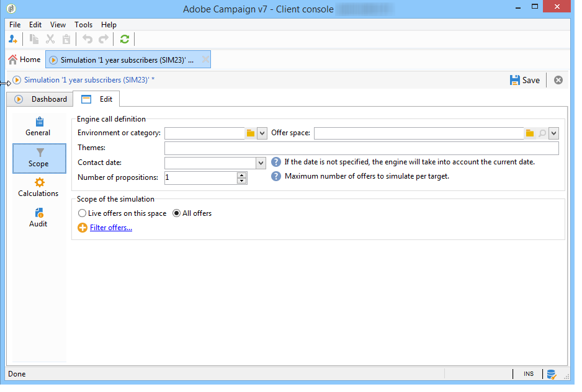Open the Audit section
This screenshot has height=392, width=582.
pyautogui.click(x=38, y=218)
